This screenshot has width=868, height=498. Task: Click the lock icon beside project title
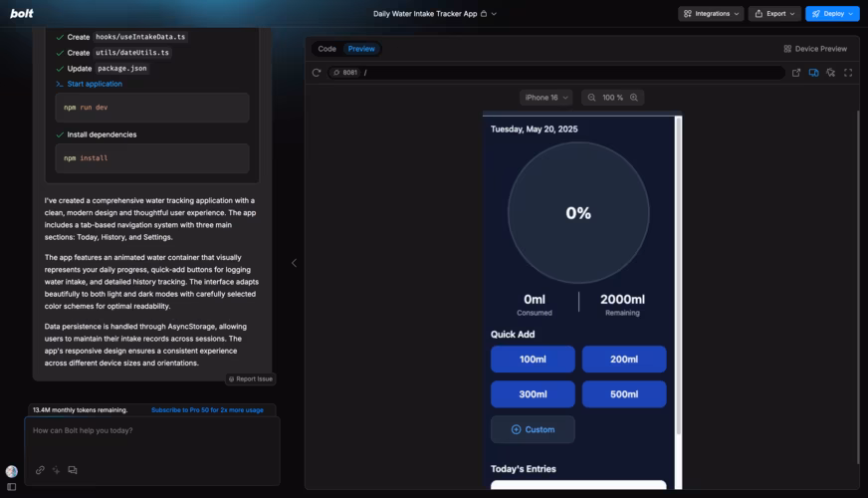(484, 14)
